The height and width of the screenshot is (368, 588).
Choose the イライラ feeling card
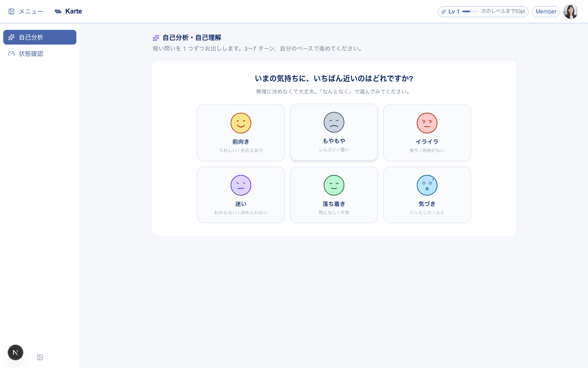point(427,133)
